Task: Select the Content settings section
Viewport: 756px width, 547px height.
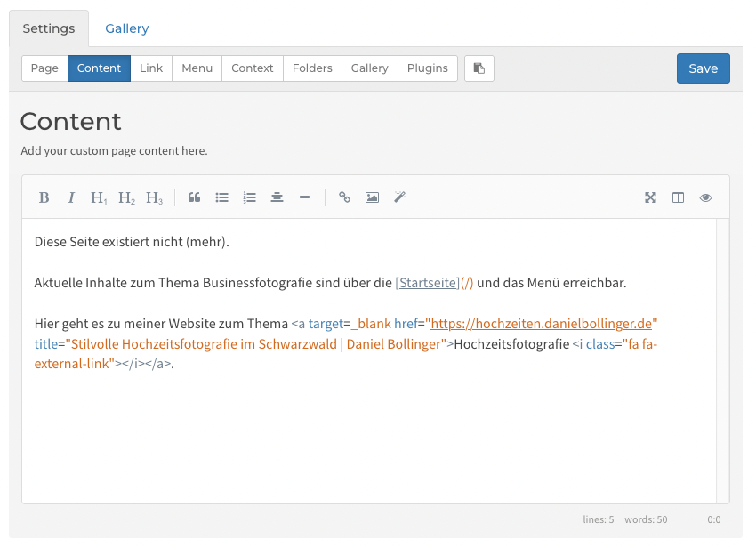Action: (99, 68)
